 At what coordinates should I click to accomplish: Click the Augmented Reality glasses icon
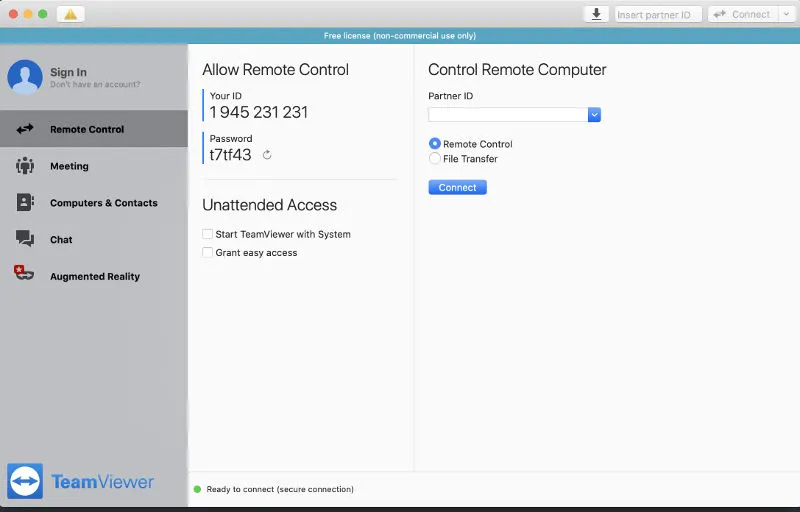pos(23,273)
